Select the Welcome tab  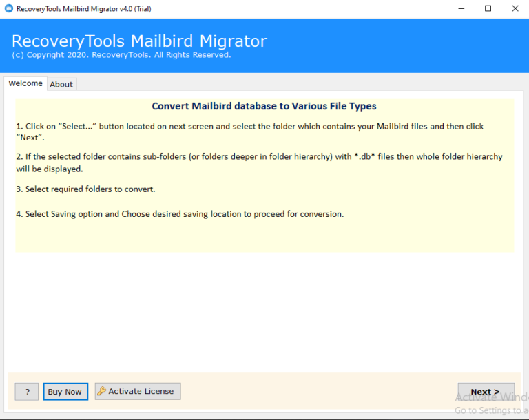coord(25,83)
